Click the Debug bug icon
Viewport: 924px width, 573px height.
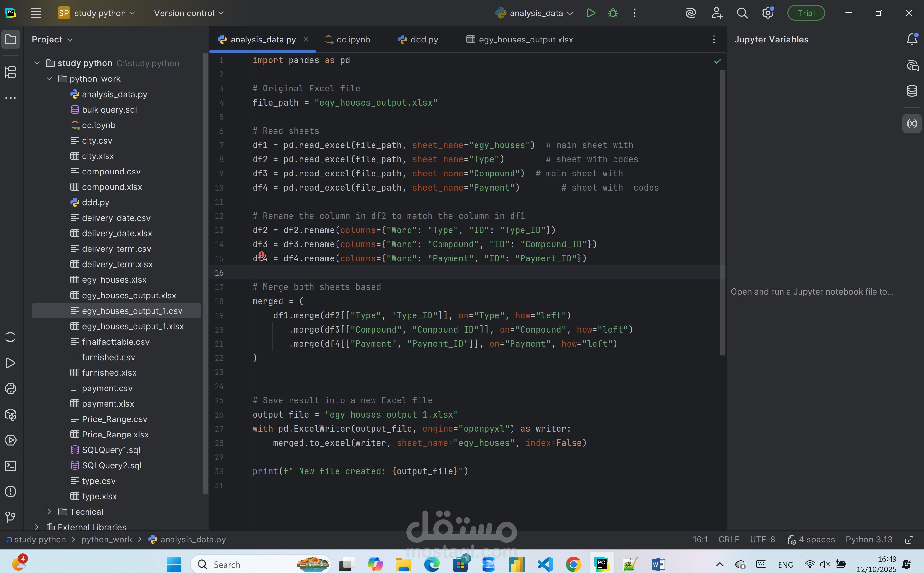613,13
